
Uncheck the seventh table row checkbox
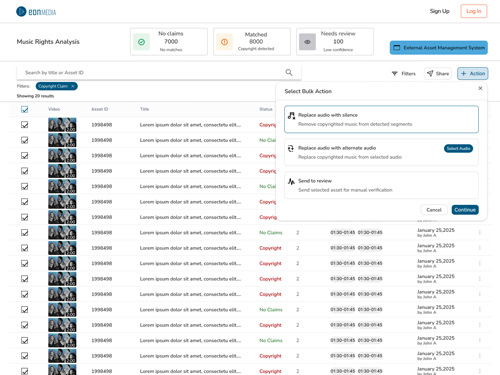25,217
